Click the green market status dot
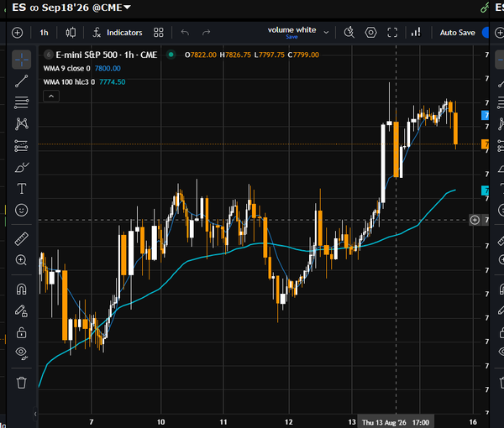 pos(171,55)
